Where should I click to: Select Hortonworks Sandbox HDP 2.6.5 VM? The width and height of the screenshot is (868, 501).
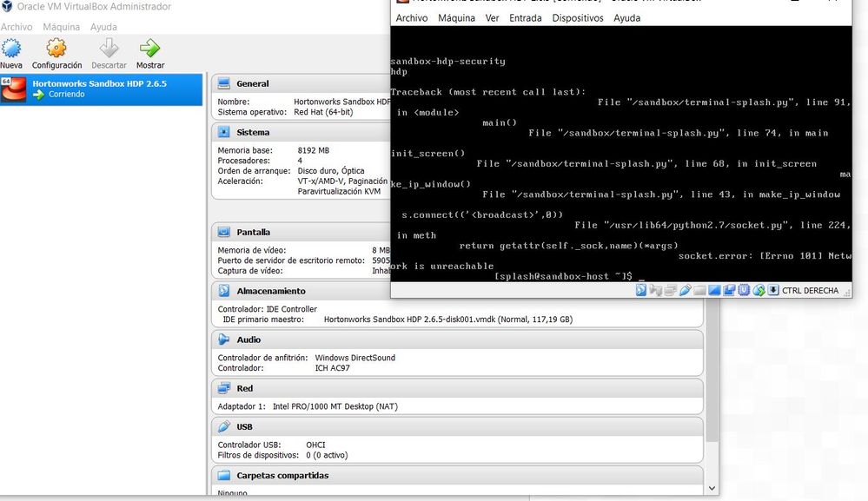pos(102,89)
